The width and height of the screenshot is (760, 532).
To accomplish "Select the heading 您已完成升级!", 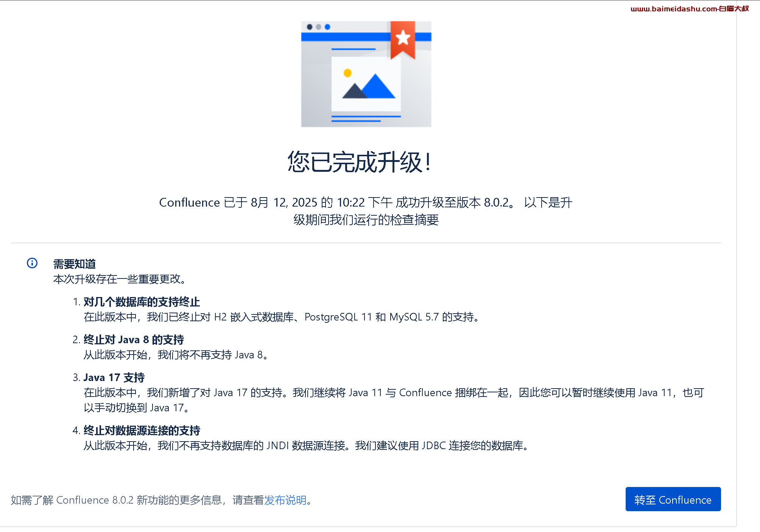I will pos(359,162).
